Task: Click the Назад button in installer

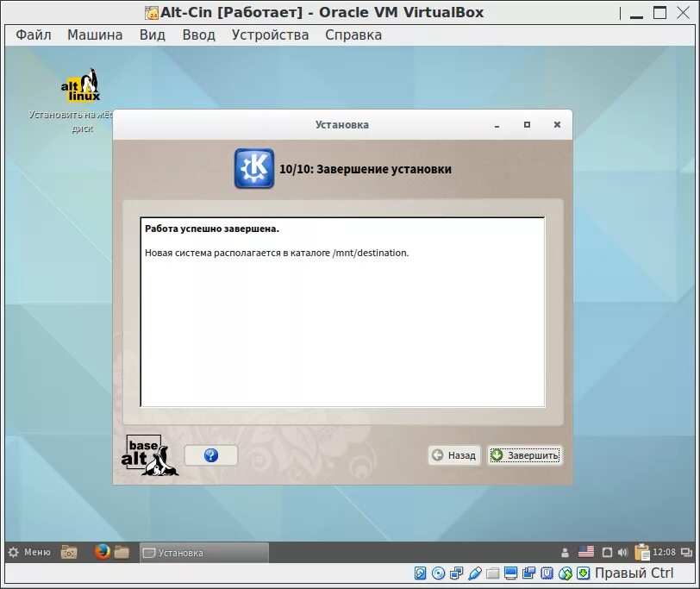Action: [454, 455]
